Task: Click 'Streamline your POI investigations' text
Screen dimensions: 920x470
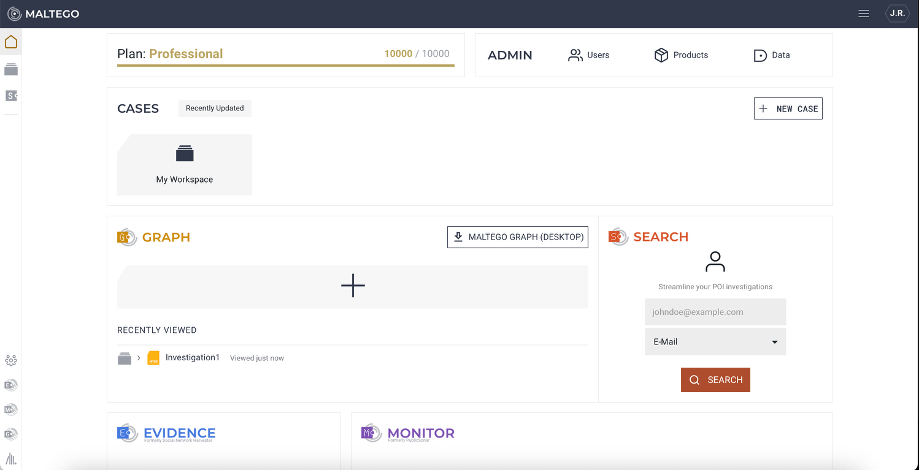Action: (x=715, y=287)
